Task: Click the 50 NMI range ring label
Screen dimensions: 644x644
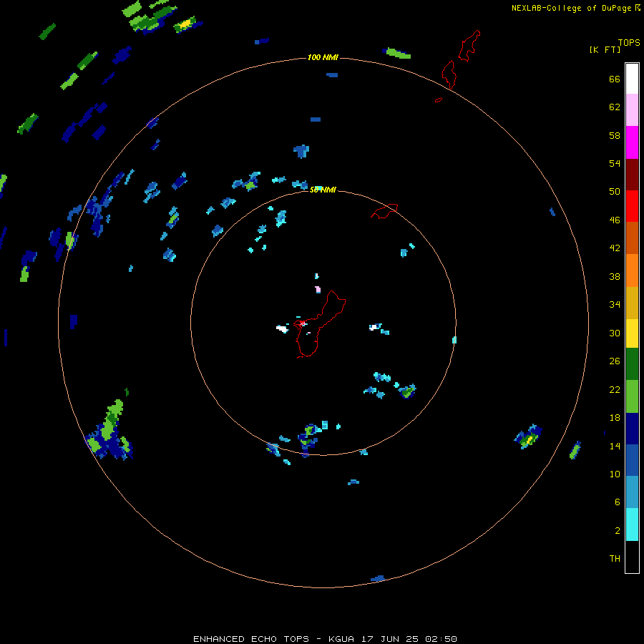Action: pyautogui.click(x=323, y=190)
